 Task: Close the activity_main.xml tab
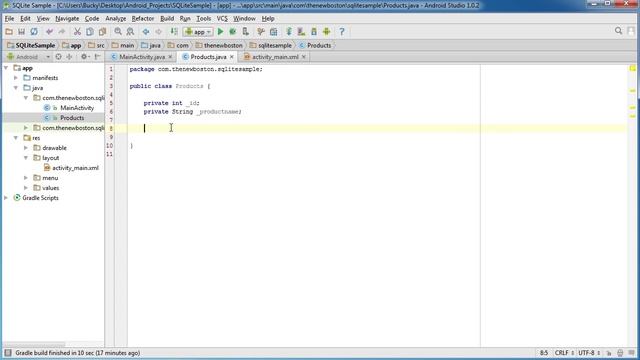point(304,57)
